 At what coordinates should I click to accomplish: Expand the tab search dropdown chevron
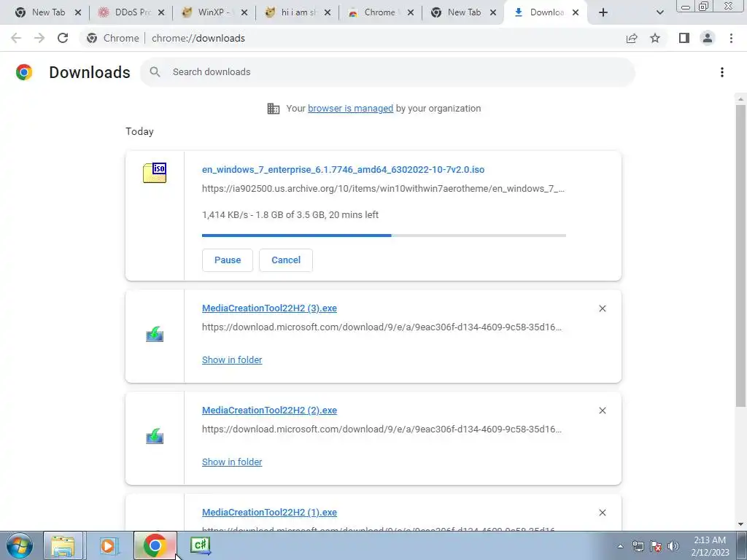[x=659, y=12]
